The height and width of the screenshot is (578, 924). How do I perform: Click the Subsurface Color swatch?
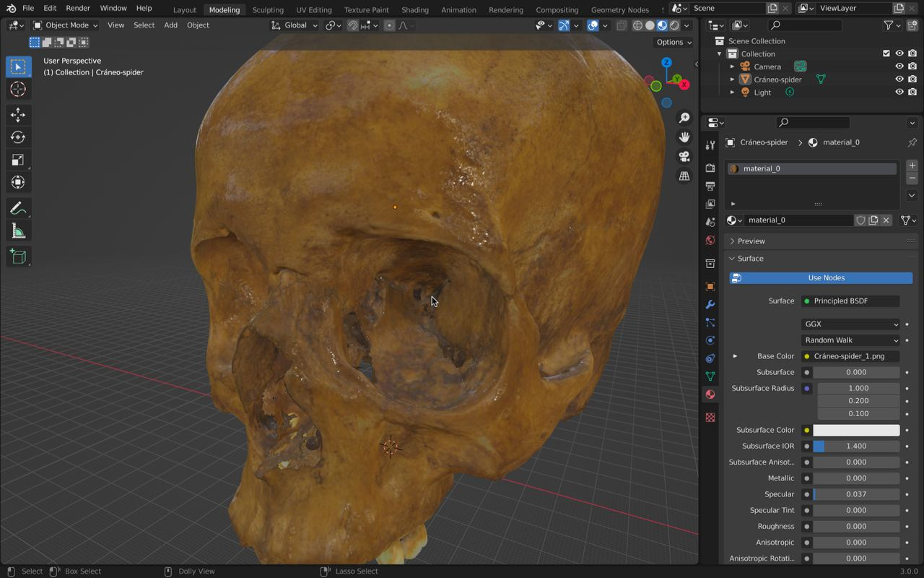[x=856, y=431]
